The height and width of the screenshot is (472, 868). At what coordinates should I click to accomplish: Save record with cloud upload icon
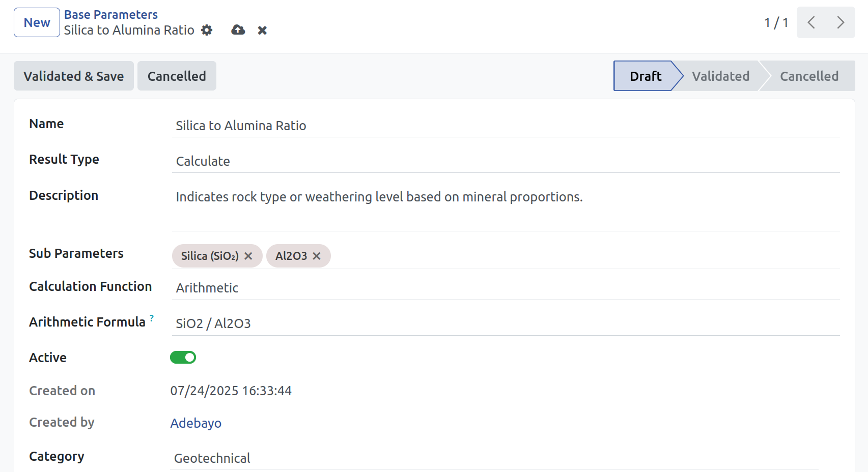tap(238, 30)
